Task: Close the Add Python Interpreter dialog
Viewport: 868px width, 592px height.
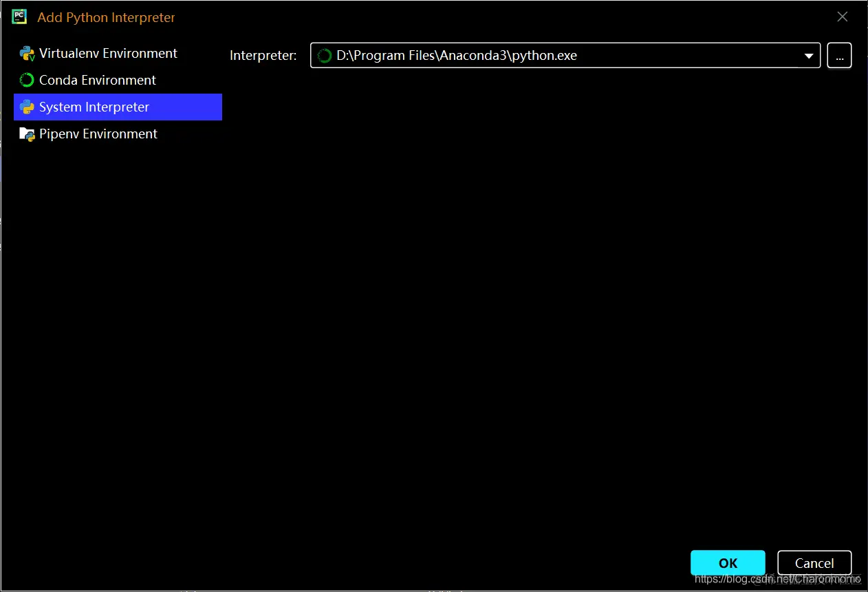Action: [x=842, y=17]
